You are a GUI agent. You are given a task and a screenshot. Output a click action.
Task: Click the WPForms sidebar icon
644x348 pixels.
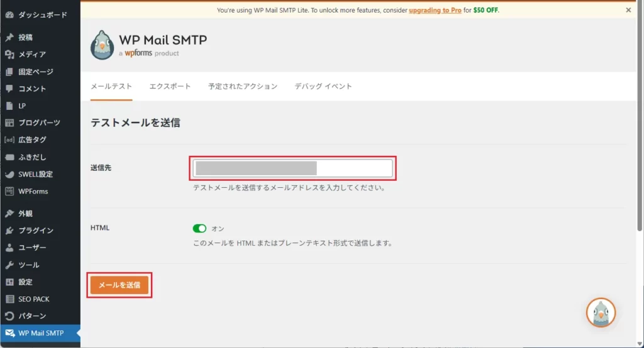click(x=9, y=191)
